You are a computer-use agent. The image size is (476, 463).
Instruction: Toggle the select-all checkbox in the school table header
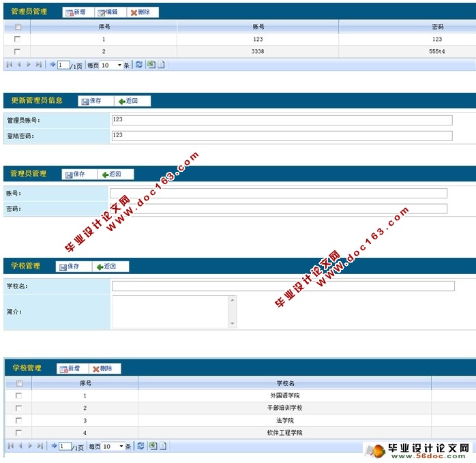(x=19, y=383)
